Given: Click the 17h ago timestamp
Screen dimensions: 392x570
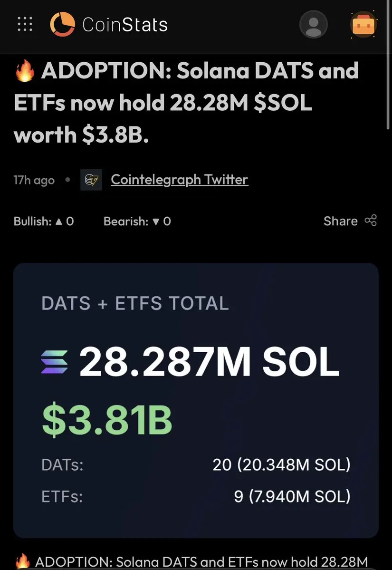Looking at the screenshot, I should point(34,181).
